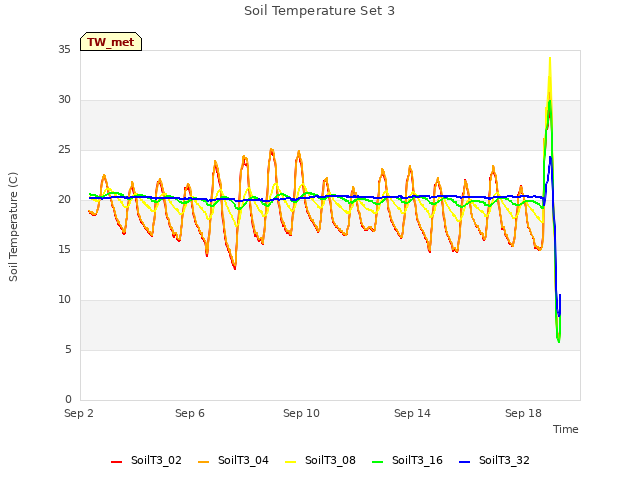Click the orange SoilT3_04 legend swatch
Image resolution: width=640 pixels, height=480 pixels.
point(203,462)
